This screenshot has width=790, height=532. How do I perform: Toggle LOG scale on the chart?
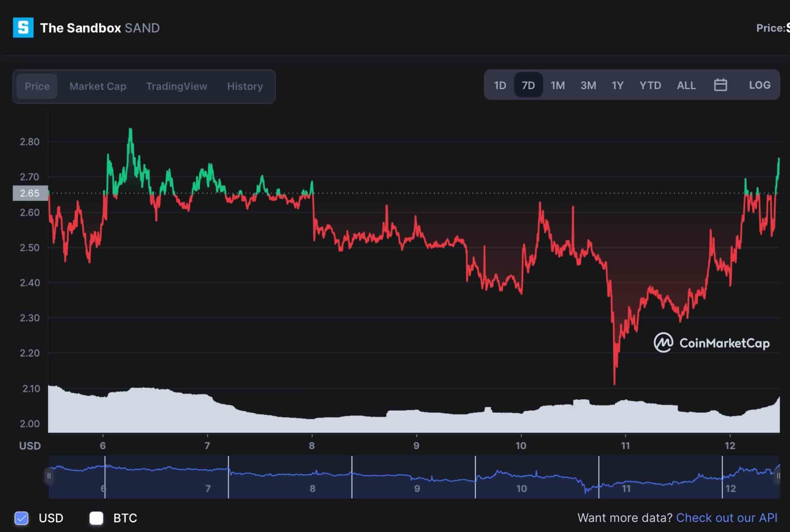click(x=760, y=85)
